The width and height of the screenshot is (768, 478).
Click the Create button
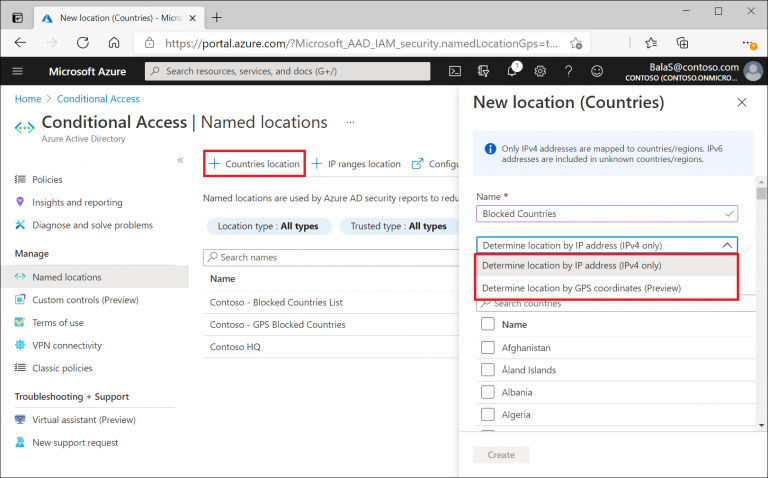point(501,455)
